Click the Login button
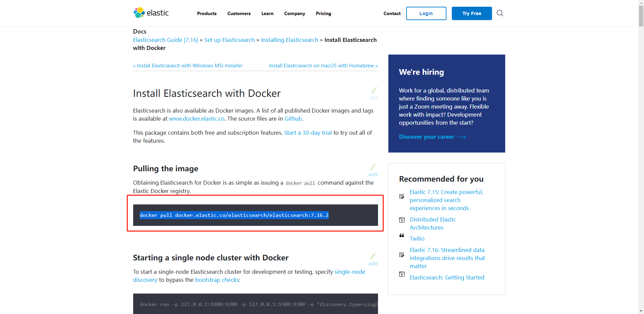Screen dimensions: 644x314 [x=426, y=13]
